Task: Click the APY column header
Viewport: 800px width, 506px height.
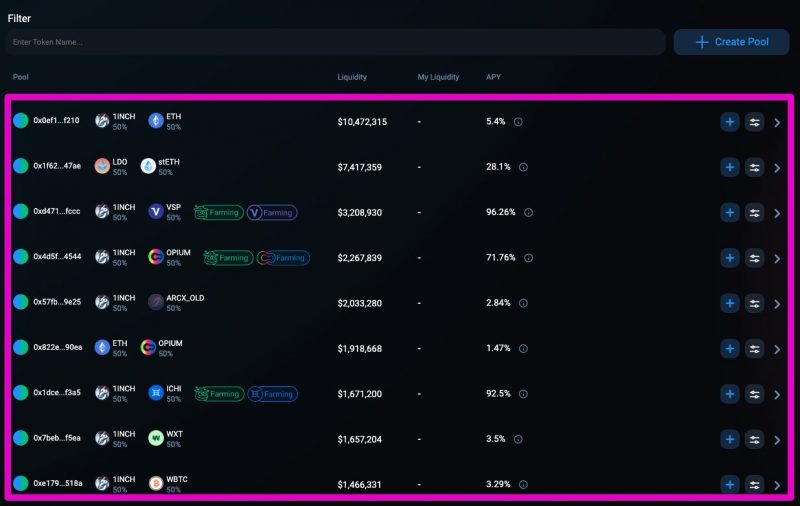Action: click(x=494, y=77)
